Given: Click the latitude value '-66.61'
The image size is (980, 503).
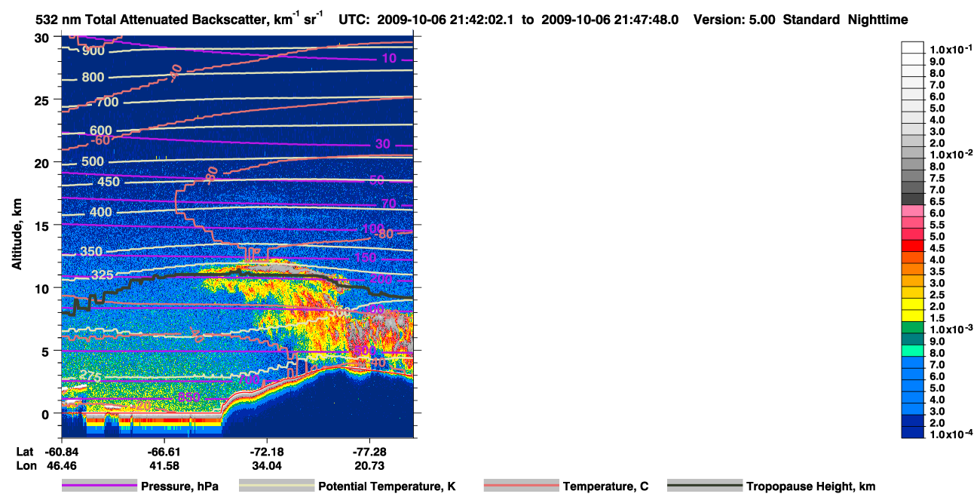Looking at the screenshot, I should pyautogui.click(x=164, y=452).
